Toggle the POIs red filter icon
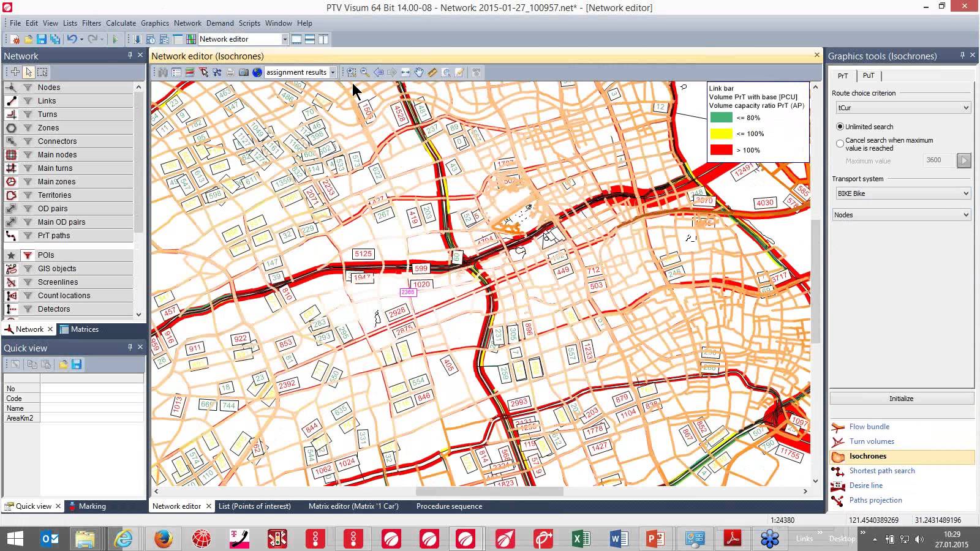The width and height of the screenshot is (980, 551). pos(28,255)
